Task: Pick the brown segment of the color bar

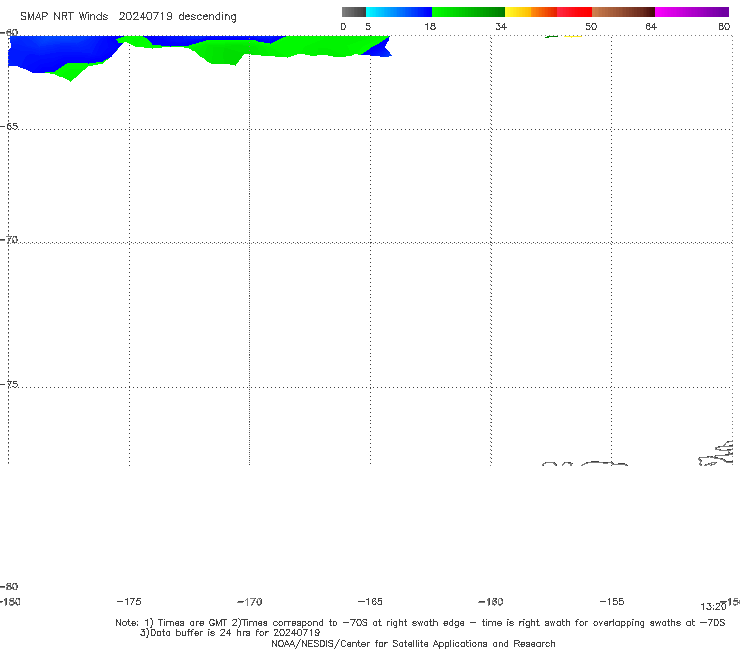Action: pyautogui.click(x=623, y=12)
